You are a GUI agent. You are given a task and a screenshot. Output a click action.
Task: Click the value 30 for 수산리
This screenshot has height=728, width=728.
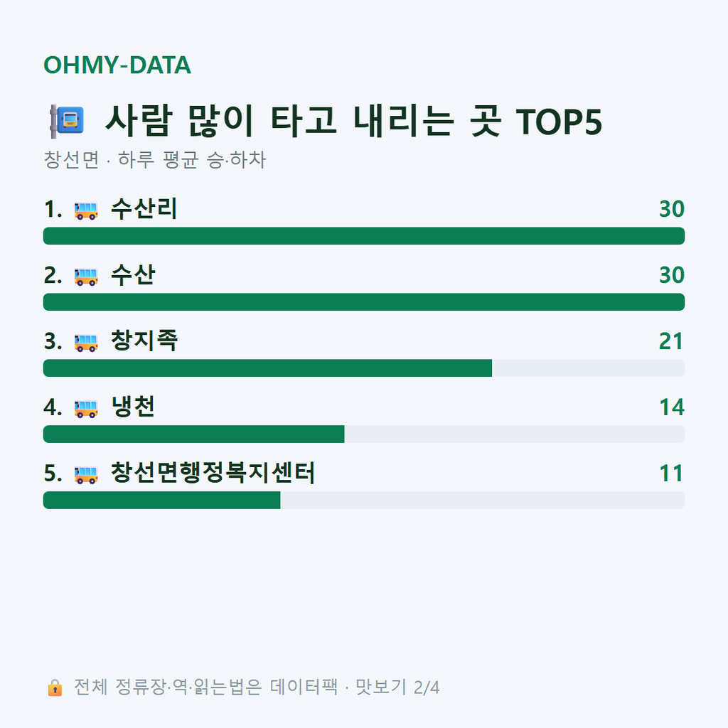click(x=672, y=209)
